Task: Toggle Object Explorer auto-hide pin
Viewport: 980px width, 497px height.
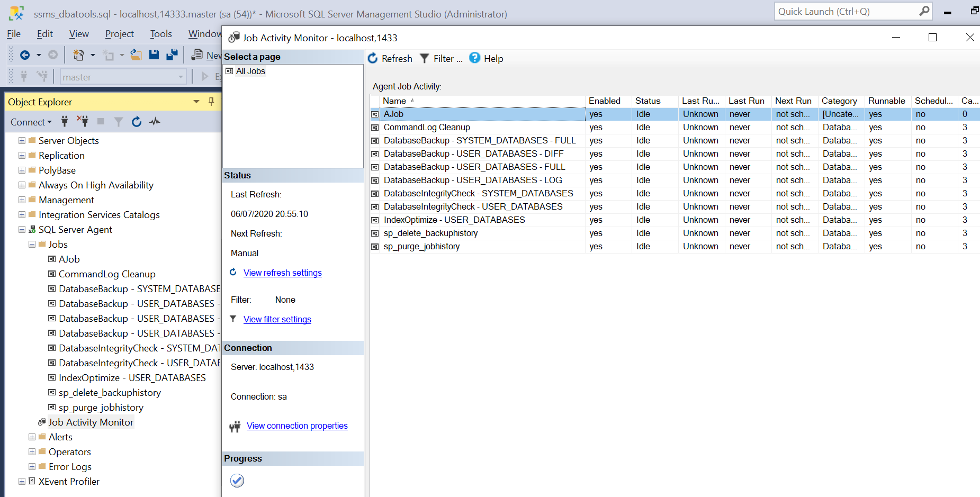Action: click(211, 102)
